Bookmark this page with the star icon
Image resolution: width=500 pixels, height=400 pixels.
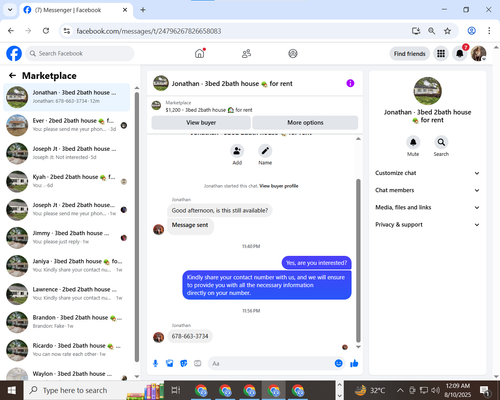447,31
